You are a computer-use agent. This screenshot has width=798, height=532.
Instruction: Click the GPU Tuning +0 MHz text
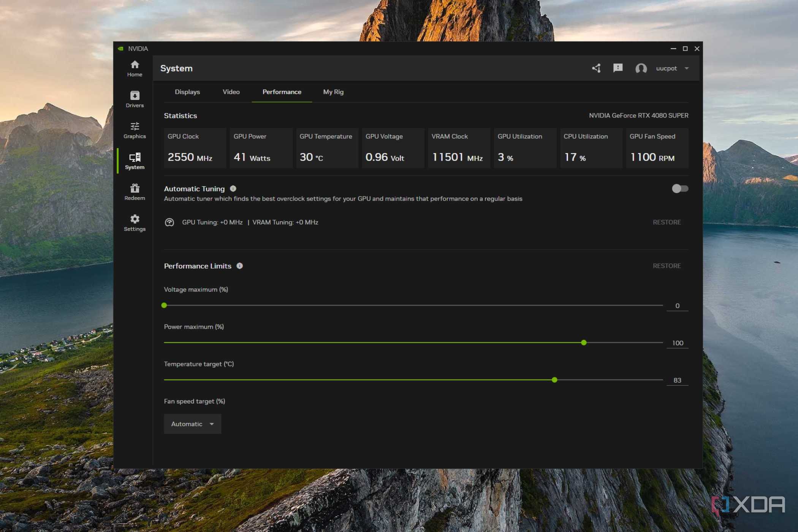(212, 222)
